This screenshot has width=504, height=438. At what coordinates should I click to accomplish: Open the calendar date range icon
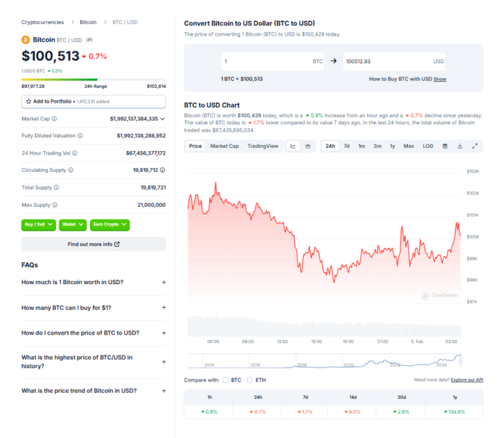pyautogui.click(x=445, y=146)
